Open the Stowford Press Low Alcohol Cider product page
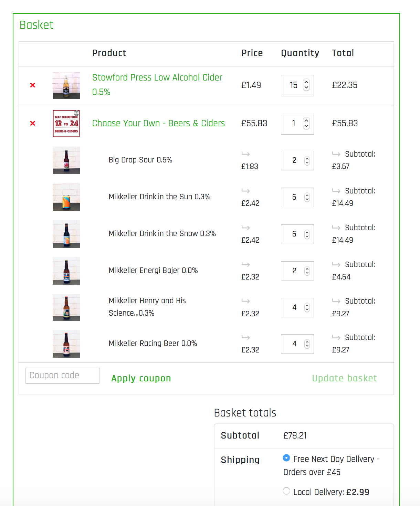 (157, 77)
